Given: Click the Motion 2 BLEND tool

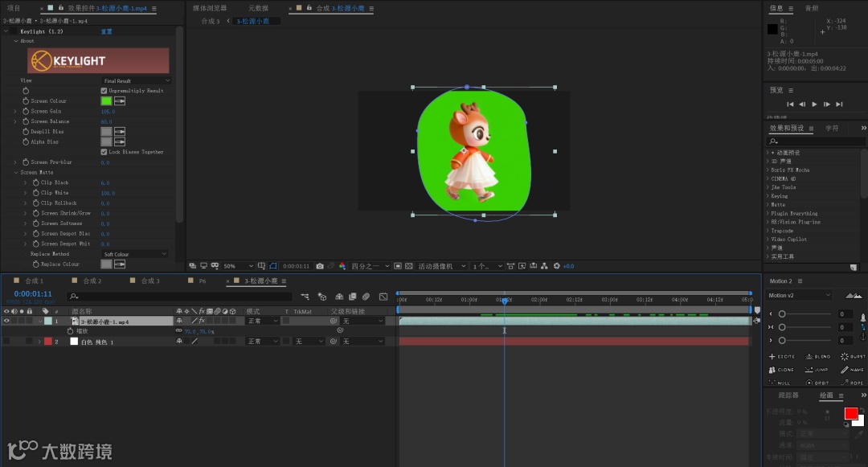Looking at the screenshot, I should click(817, 357).
